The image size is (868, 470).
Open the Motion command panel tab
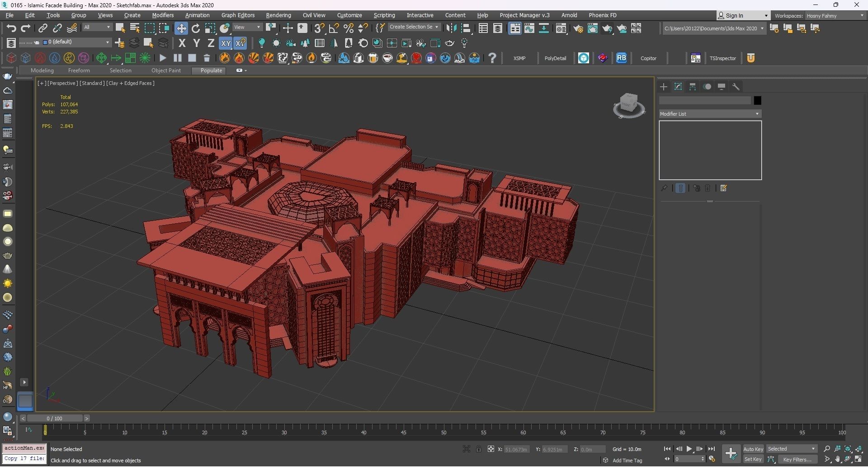[x=707, y=87]
